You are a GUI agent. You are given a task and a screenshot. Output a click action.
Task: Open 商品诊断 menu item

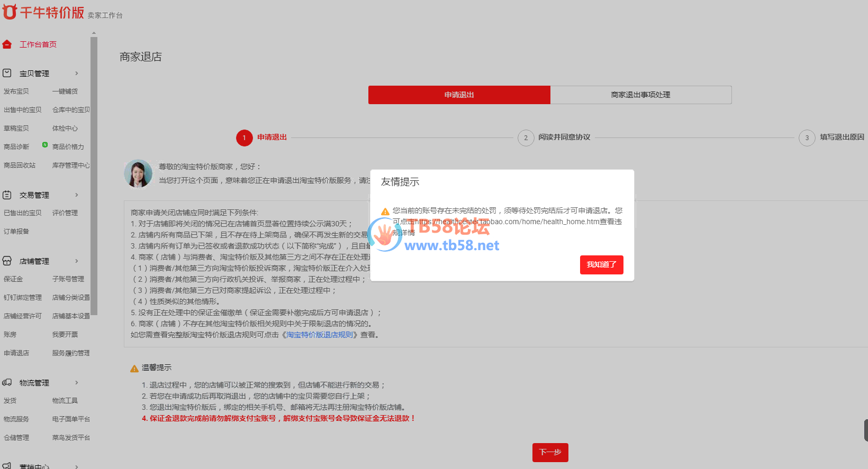[16, 147]
